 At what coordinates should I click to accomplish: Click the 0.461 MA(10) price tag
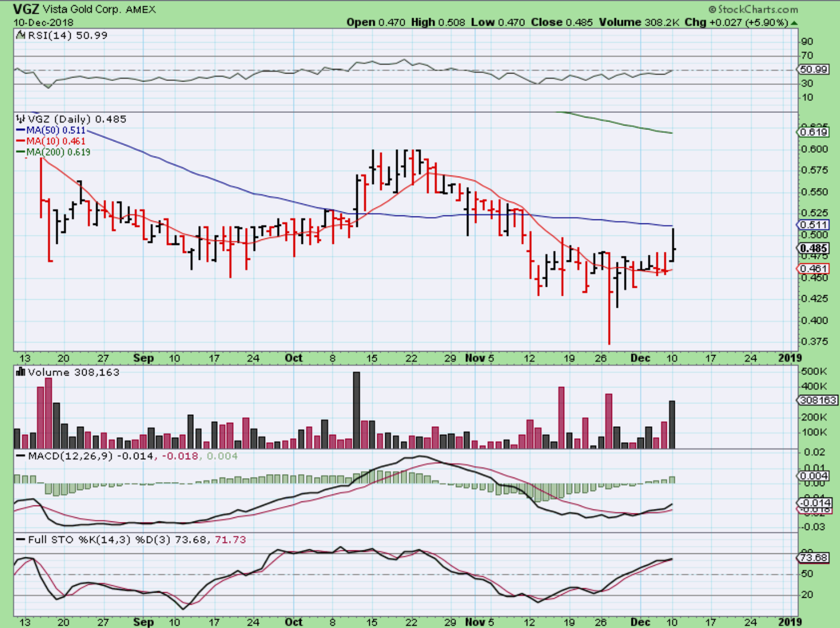point(813,269)
